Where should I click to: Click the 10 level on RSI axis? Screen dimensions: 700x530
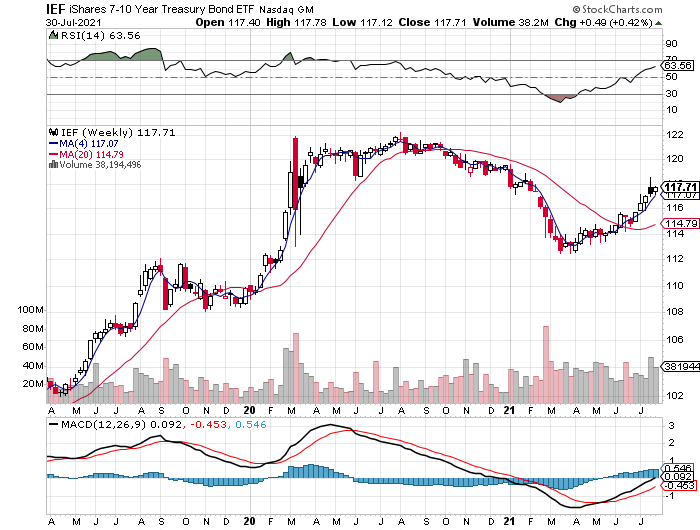pos(671,110)
